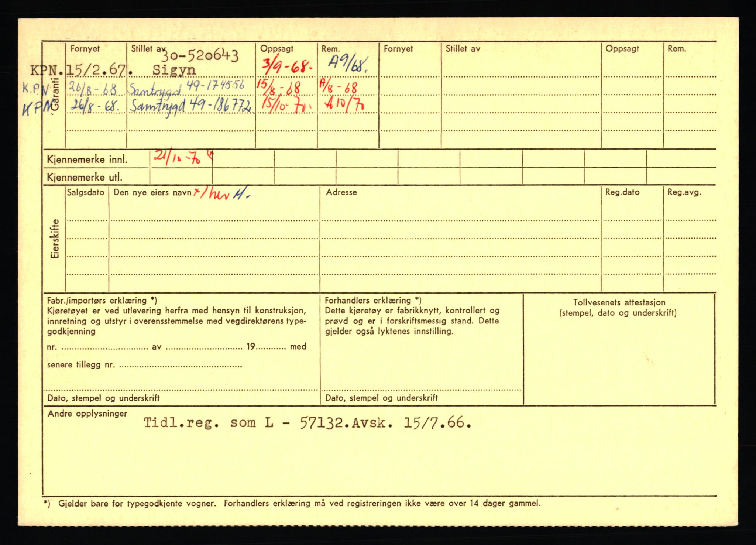
Task: Click the Fabr./importørs erklæring heading
Action: tap(102, 301)
